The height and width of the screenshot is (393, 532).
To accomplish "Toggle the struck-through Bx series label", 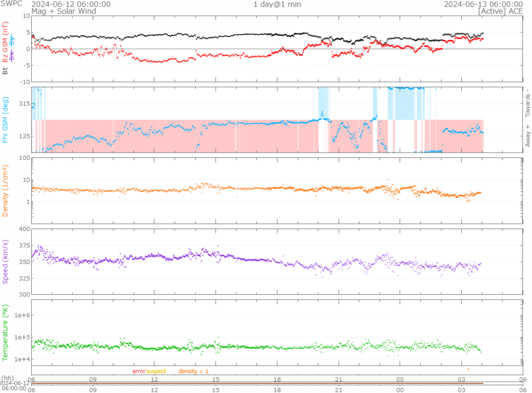I will pos(12,56).
